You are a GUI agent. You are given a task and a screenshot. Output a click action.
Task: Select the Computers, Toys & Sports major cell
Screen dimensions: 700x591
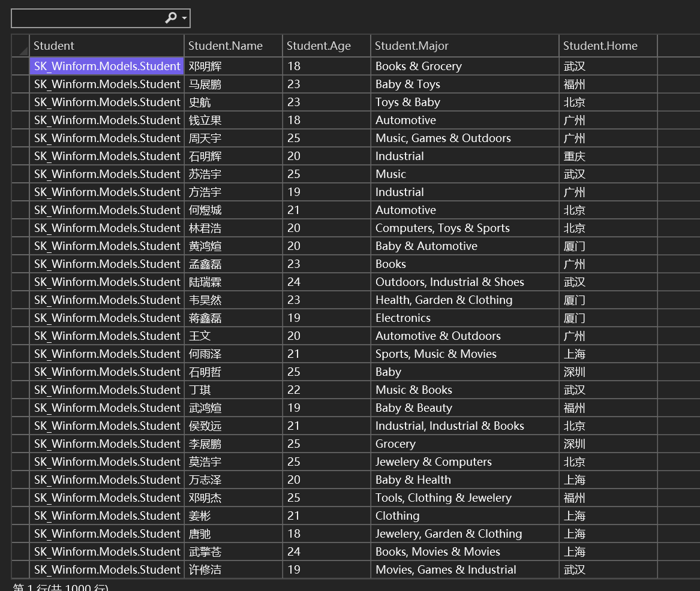pos(464,228)
